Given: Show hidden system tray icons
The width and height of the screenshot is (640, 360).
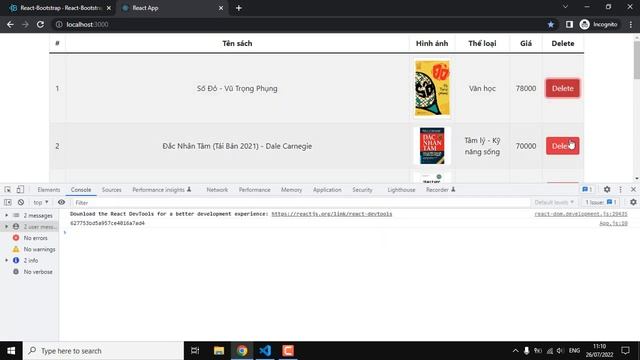Looking at the screenshot, I should coord(515,351).
